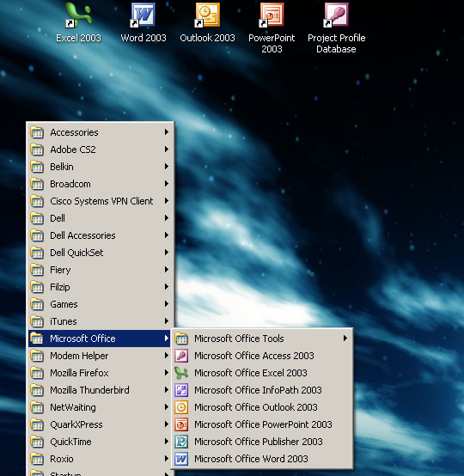The width and height of the screenshot is (464, 476).
Task: Launch Microsoft Office PowerPoint 2003 from menu
Action: 263,424
